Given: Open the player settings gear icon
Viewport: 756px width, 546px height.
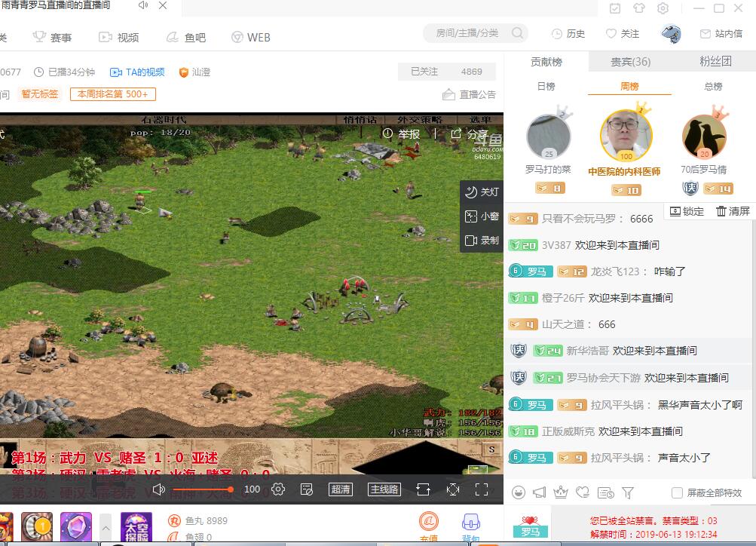Looking at the screenshot, I should coord(278,489).
